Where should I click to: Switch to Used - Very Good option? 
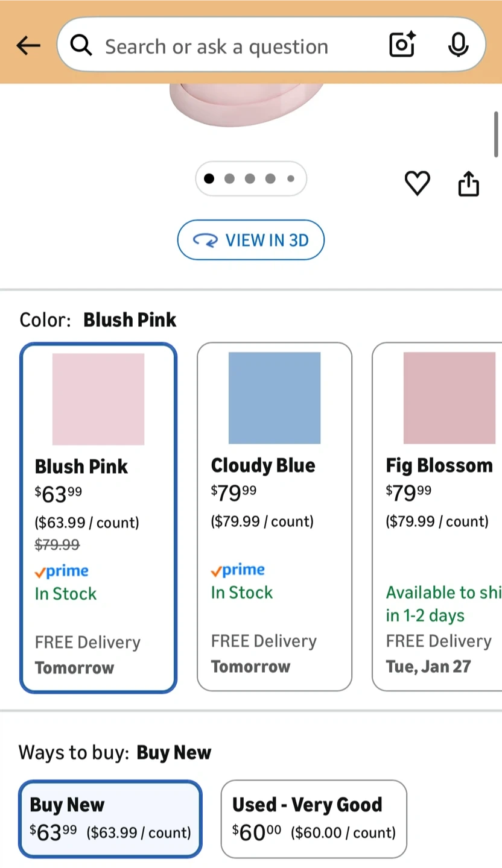click(x=314, y=819)
